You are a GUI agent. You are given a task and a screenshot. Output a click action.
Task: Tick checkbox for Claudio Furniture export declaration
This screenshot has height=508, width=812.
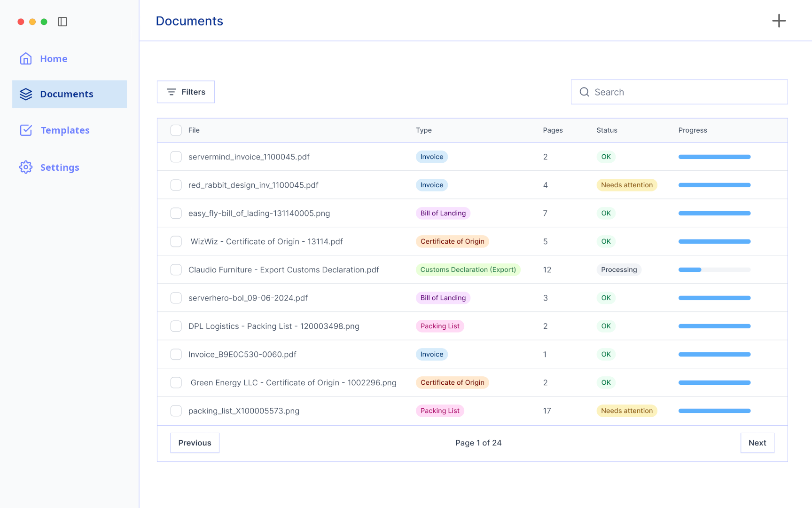point(176,270)
